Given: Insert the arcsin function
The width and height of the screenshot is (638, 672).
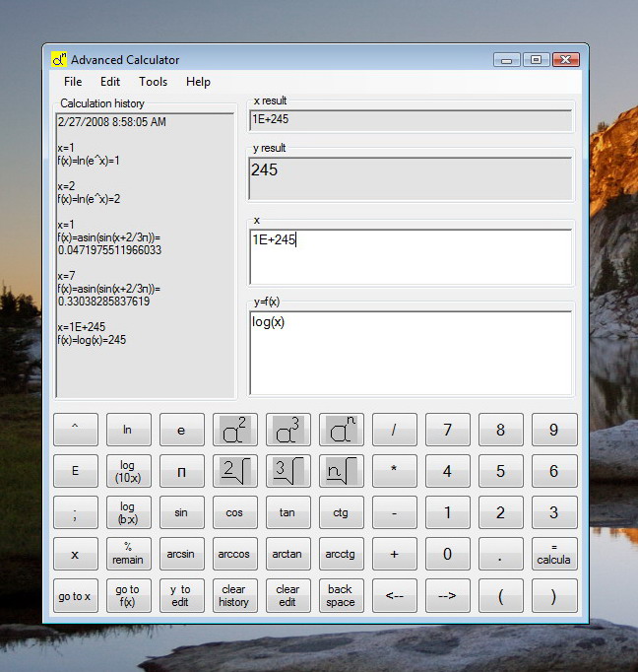Looking at the screenshot, I should [x=181, y=554].
